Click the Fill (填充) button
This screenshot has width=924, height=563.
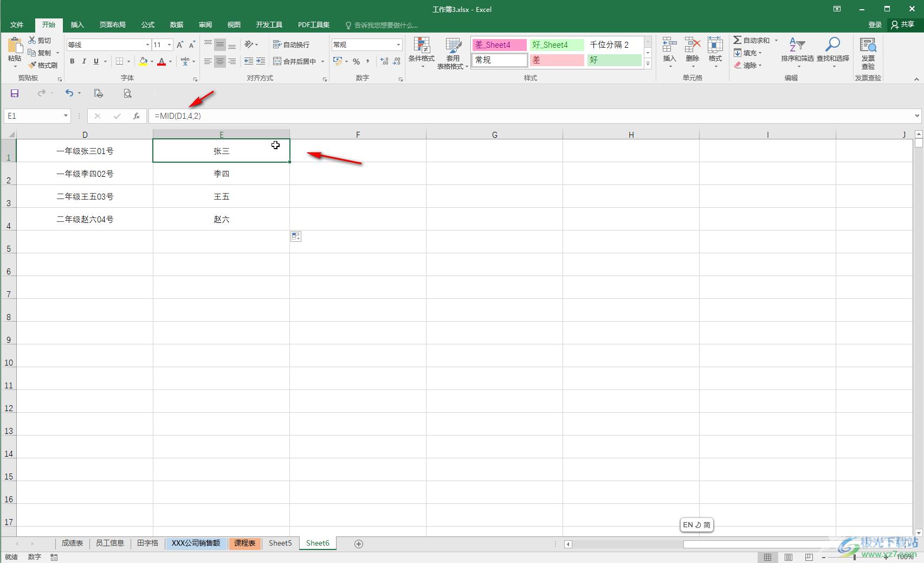[x=748, y=53]
